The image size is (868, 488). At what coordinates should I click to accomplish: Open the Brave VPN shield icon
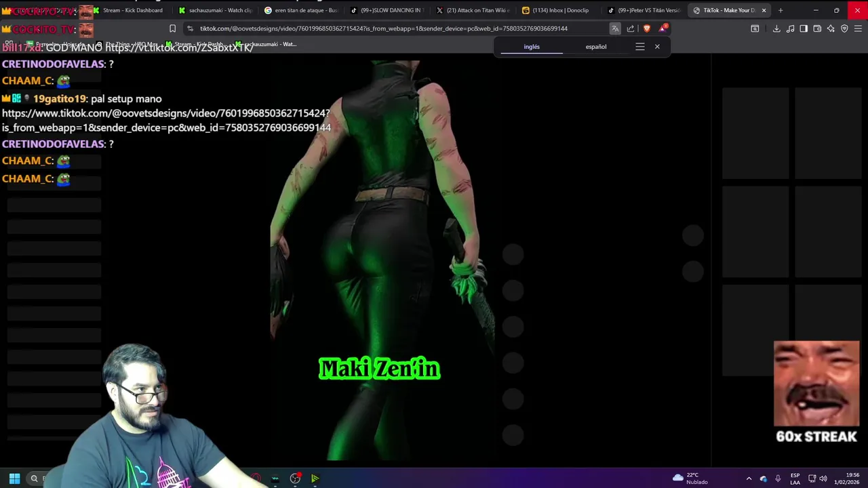(x=844, y=28)
